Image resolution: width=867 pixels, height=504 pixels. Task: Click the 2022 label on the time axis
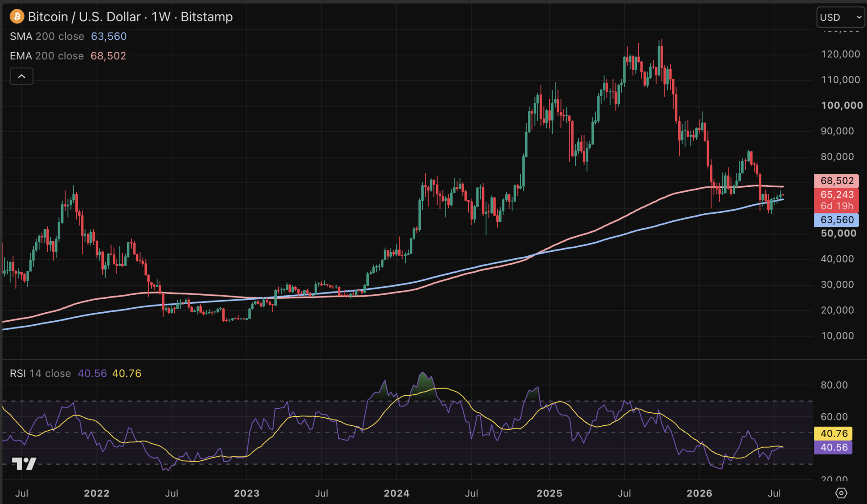97,493
